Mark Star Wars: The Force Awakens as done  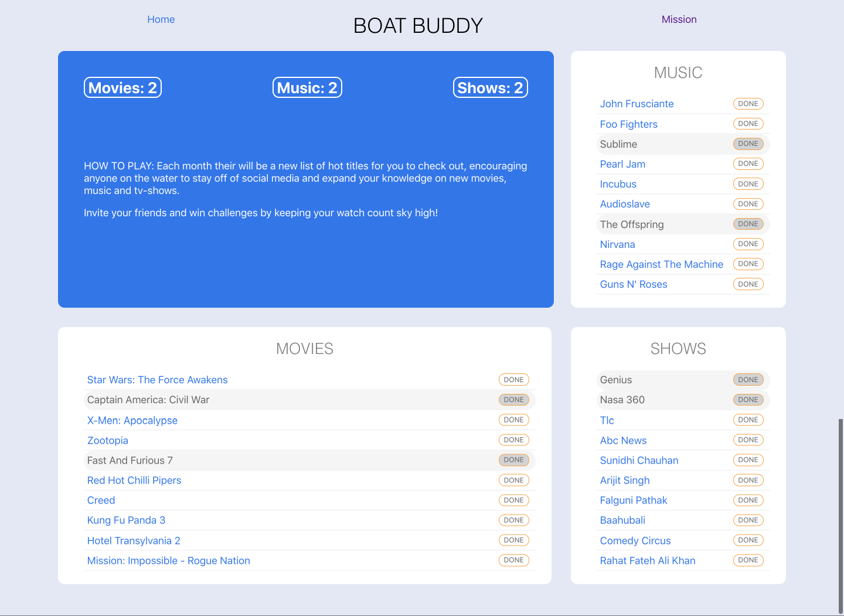tap(513, 379)
